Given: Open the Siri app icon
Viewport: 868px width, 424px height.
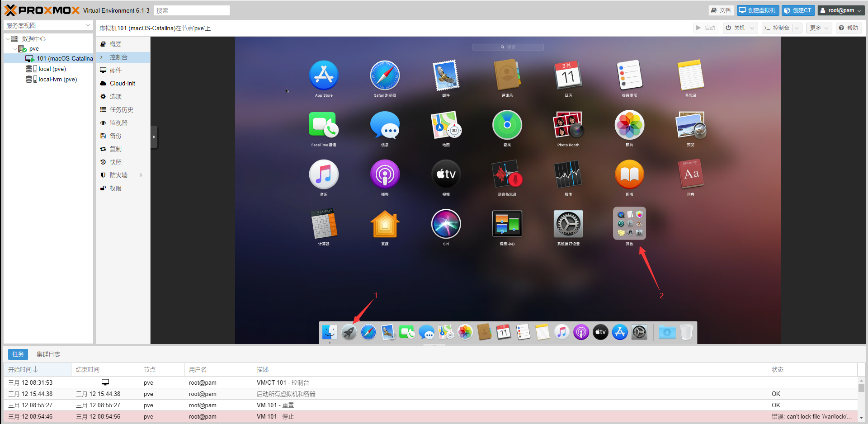Looking at the screenshot, I should point(446,224).
